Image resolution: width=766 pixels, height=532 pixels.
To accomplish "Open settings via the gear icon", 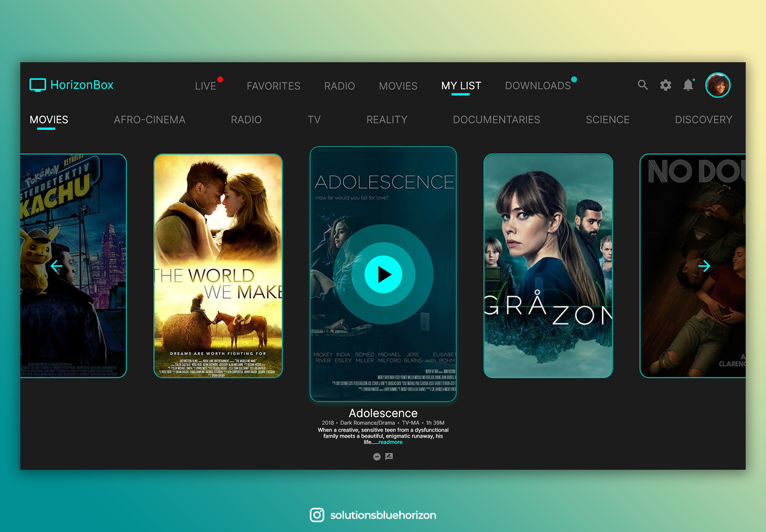I will [665, 85].
